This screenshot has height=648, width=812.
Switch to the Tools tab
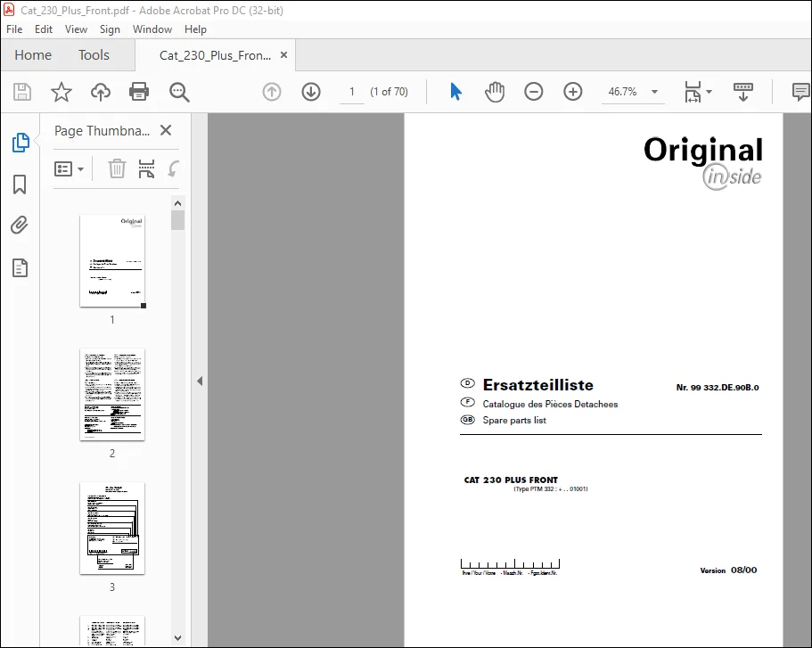pyautogui.click(x=94, y=55)
